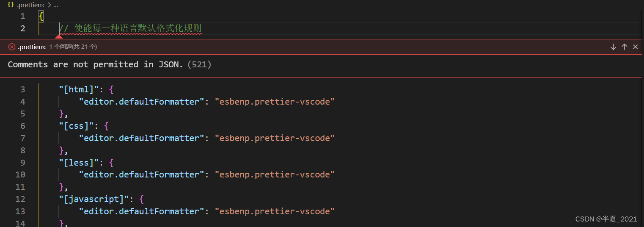Close the problem peek panel

coord(635,47)
